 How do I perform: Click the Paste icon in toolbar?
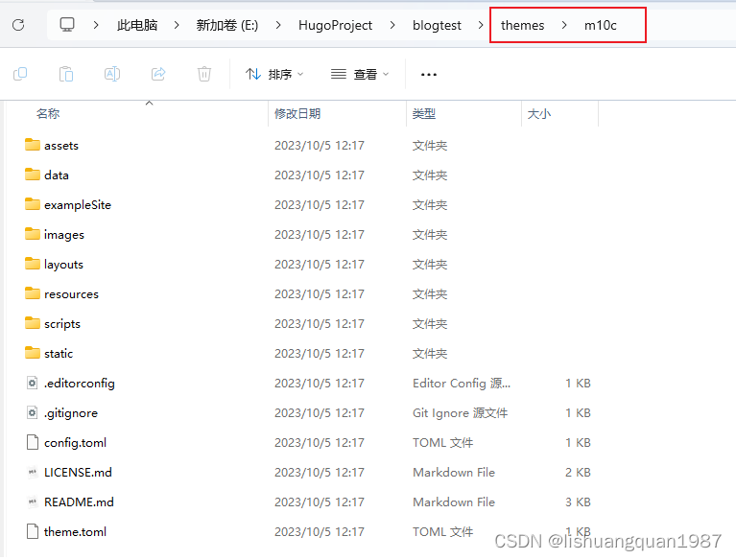pos(66,74)
